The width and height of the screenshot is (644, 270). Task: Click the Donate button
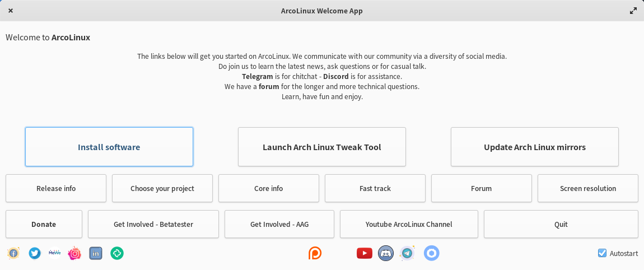[44, 224]
